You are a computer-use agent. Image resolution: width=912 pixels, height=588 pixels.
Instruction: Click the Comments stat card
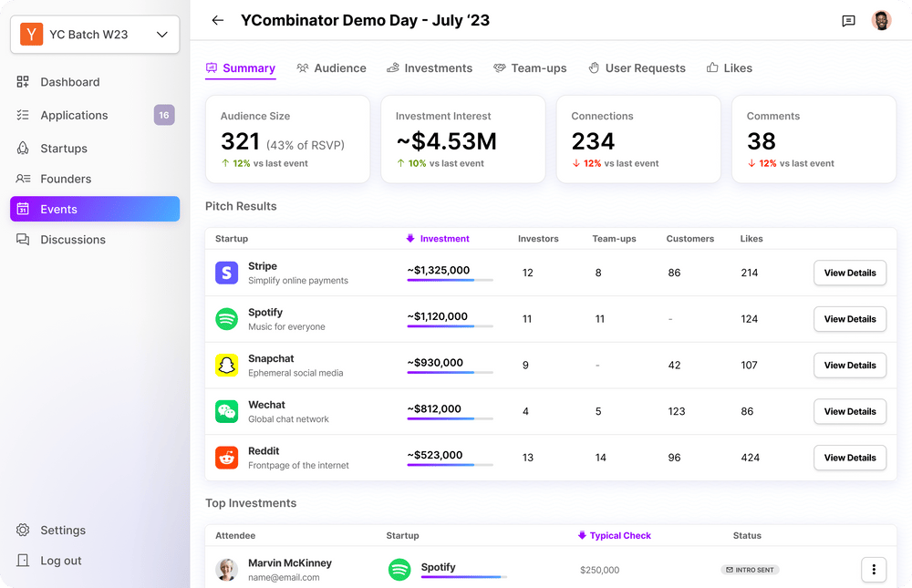point(814,139)
